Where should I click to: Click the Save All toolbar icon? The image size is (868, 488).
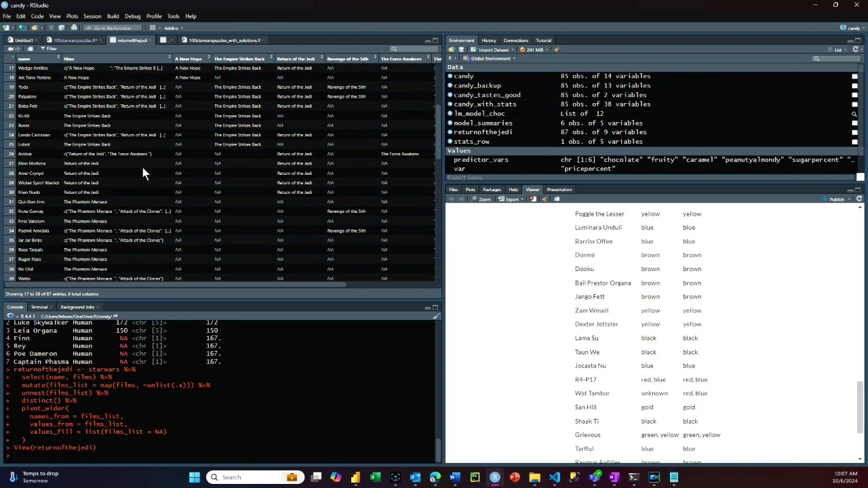click(61, 28)
